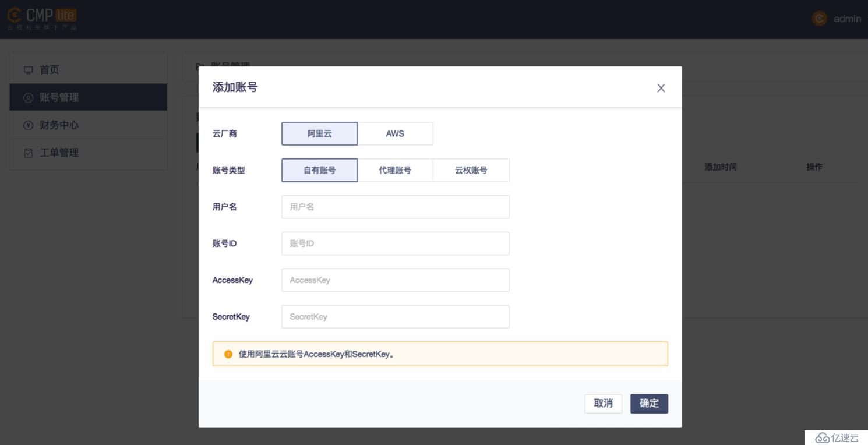
Task: Choose 云权账号 account type
Action: tap(471, 170)
